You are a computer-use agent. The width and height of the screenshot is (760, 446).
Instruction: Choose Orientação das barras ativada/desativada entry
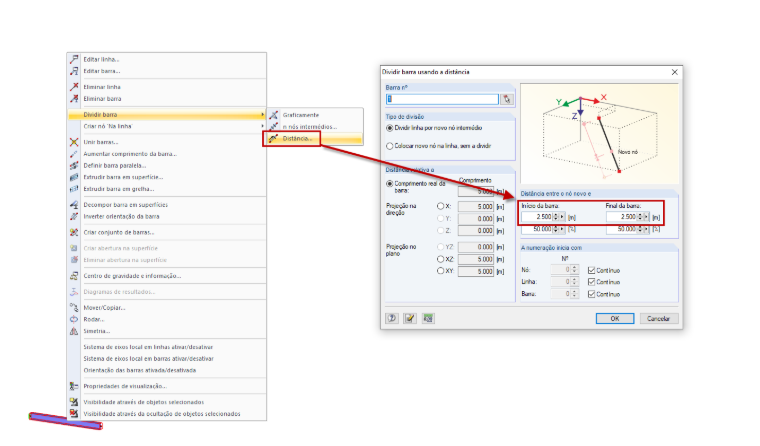point(167,370)
